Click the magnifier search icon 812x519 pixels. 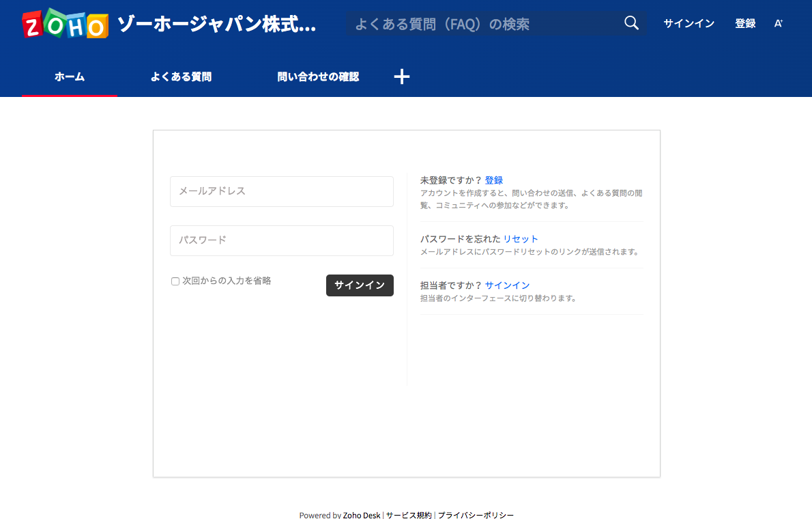click(x=631, y=24)
